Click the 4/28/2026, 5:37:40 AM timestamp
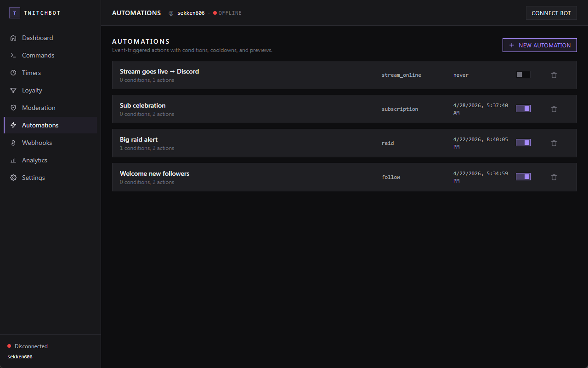The height and width of the screenshot is (368, 588). [x=481, y=109]
